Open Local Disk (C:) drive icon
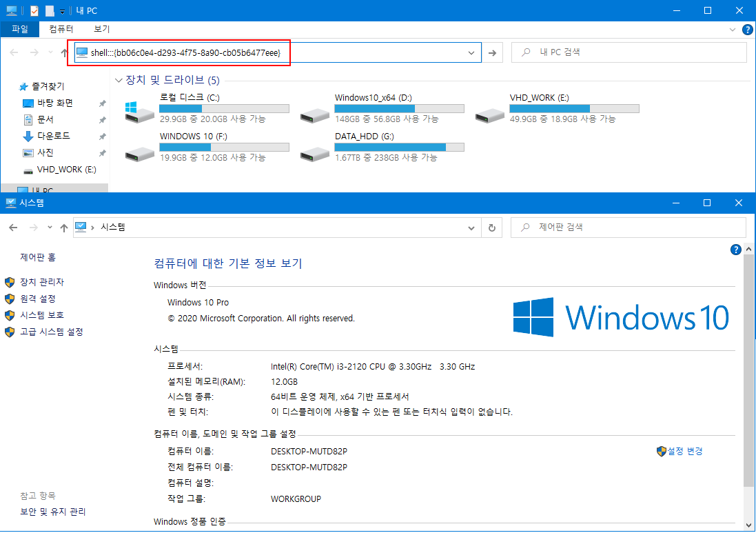756x533 pixels. pyautogui.click(x=139, y=112)
